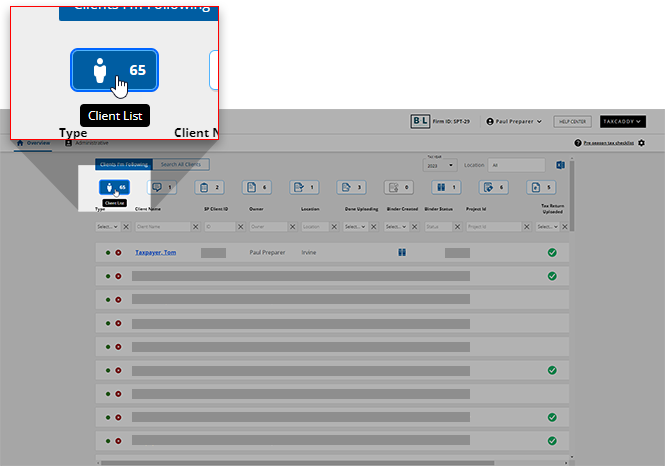The width and height of the screenshot is (665, 466).
Task: Expand the TAXCADDY dropdown
Action: click(x=623, y=121)
